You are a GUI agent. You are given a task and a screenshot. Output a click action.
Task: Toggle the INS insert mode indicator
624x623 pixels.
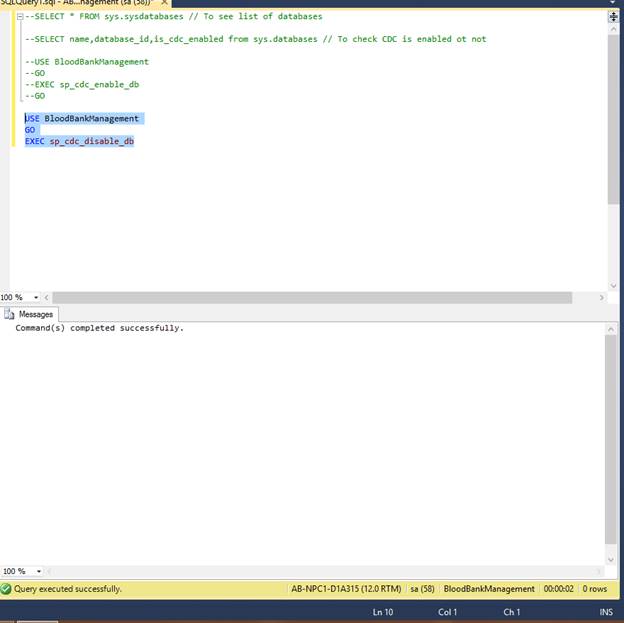(606, 612)
